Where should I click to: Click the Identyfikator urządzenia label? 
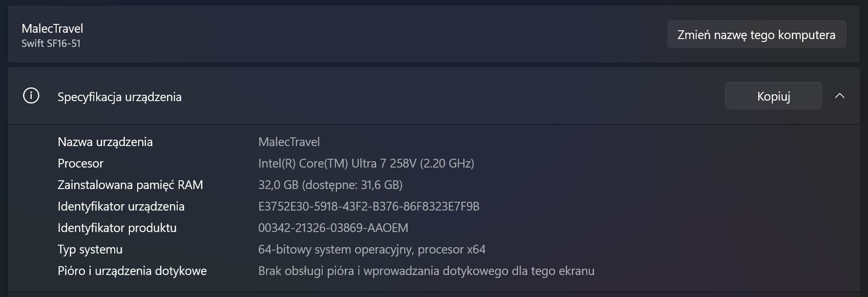pyautogui.click(x=121, y=206)
